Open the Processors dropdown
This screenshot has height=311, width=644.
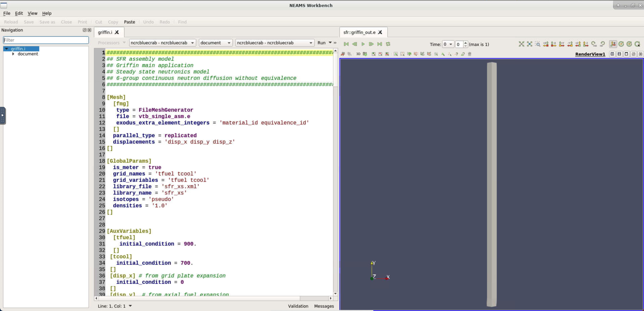tap(112, 43)
